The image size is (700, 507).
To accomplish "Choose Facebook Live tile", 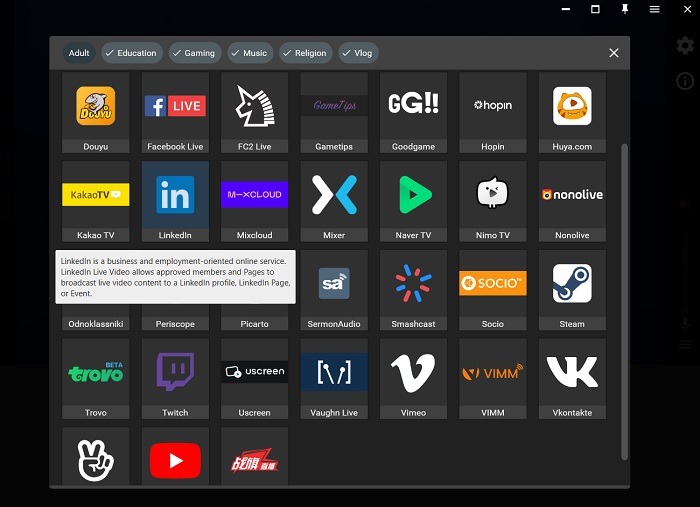I will tap(175, 112).
